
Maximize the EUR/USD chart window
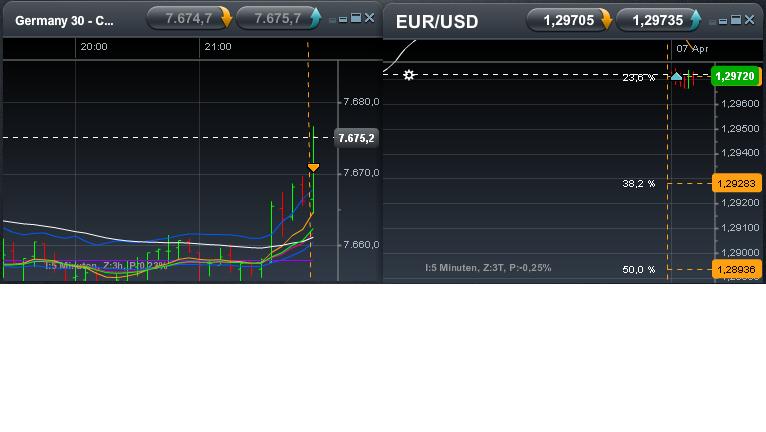[736, 20]
